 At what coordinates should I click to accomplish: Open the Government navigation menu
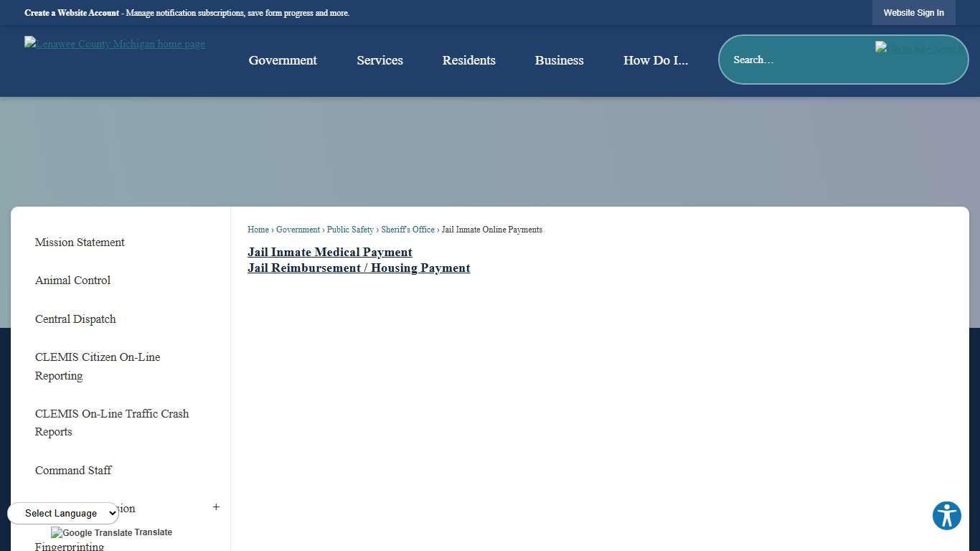(x=283, y=60)
